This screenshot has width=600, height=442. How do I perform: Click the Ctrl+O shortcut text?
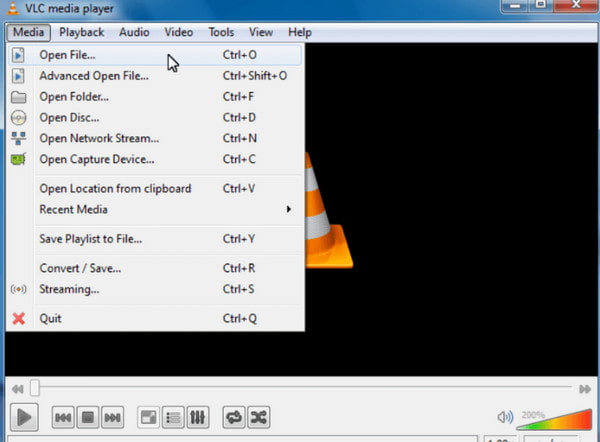click(x=240, y=55)
